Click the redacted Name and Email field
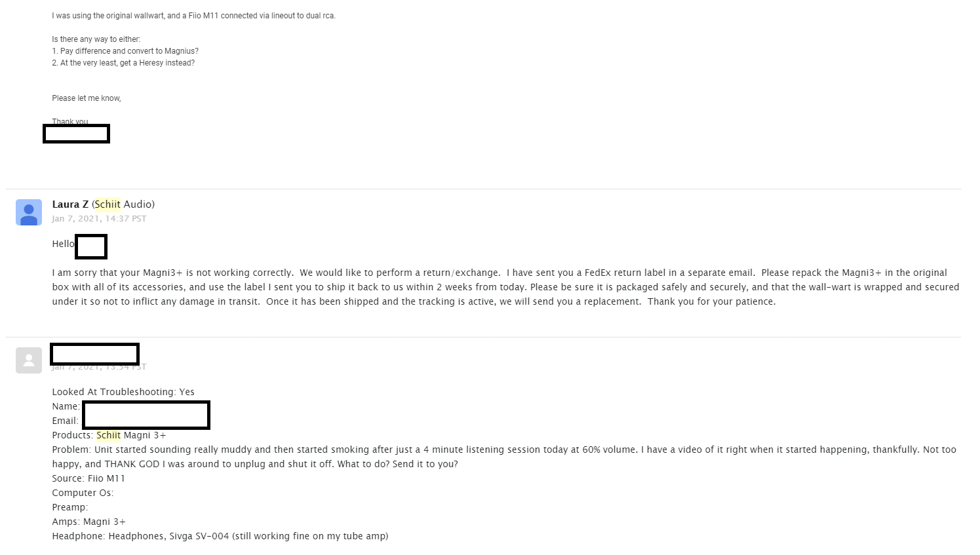Image resolution: width=980 pixels, height=555 pixels. (x=146, y=415)
